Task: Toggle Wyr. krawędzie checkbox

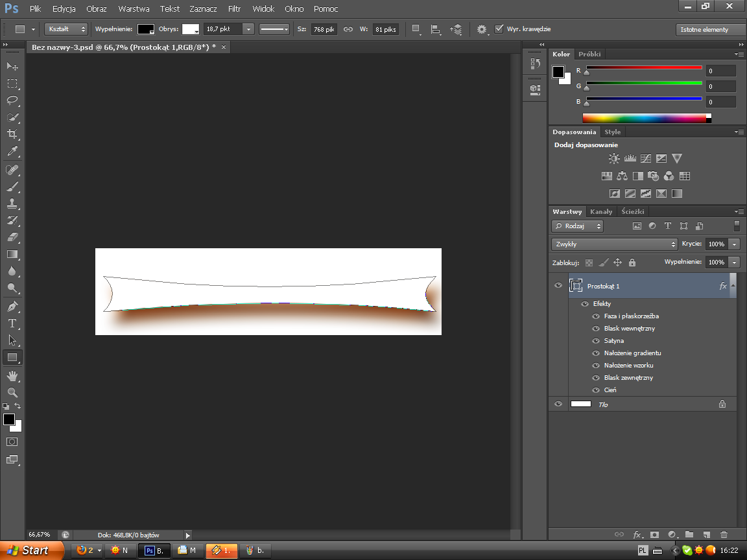Action: pyautogui.click(x=499, y=29)
